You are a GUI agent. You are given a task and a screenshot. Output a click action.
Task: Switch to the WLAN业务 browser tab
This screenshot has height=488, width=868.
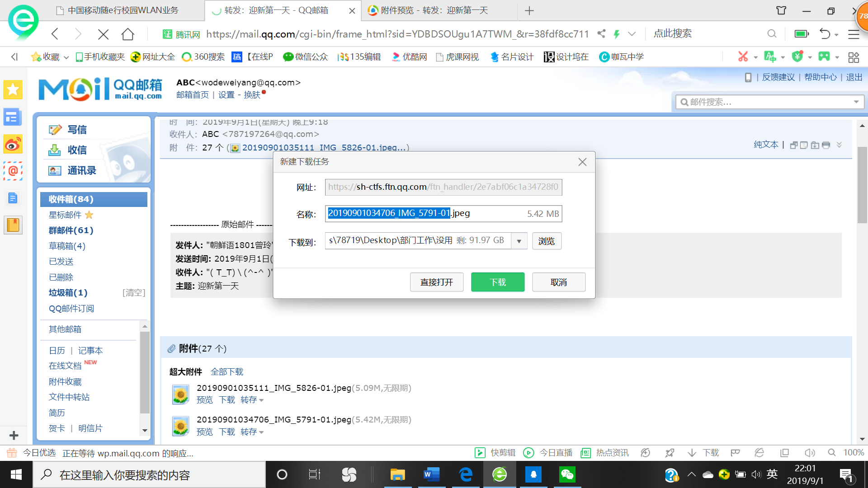click(x=122, y=10)
